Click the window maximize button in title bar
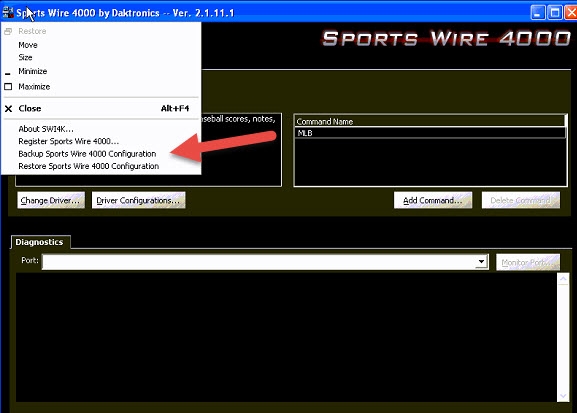 pos(554,13)
